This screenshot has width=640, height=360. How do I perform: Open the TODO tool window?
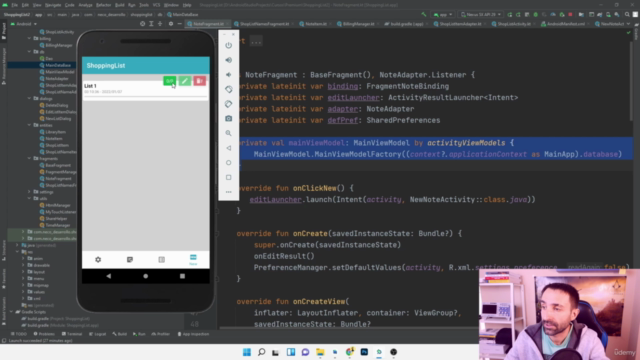click(x=19, y=334)
